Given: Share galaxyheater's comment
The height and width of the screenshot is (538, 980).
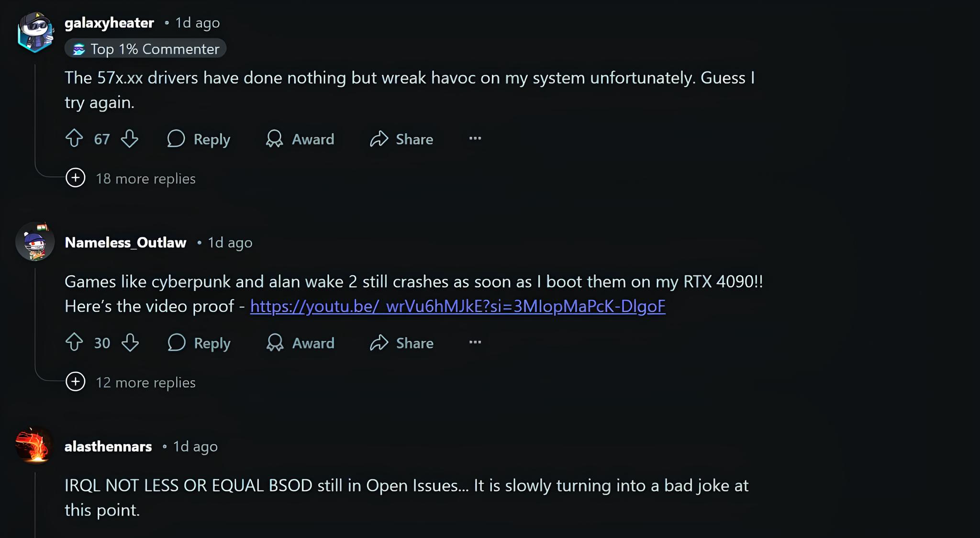Looking at the screenshot, I should [x=401, y=139].
